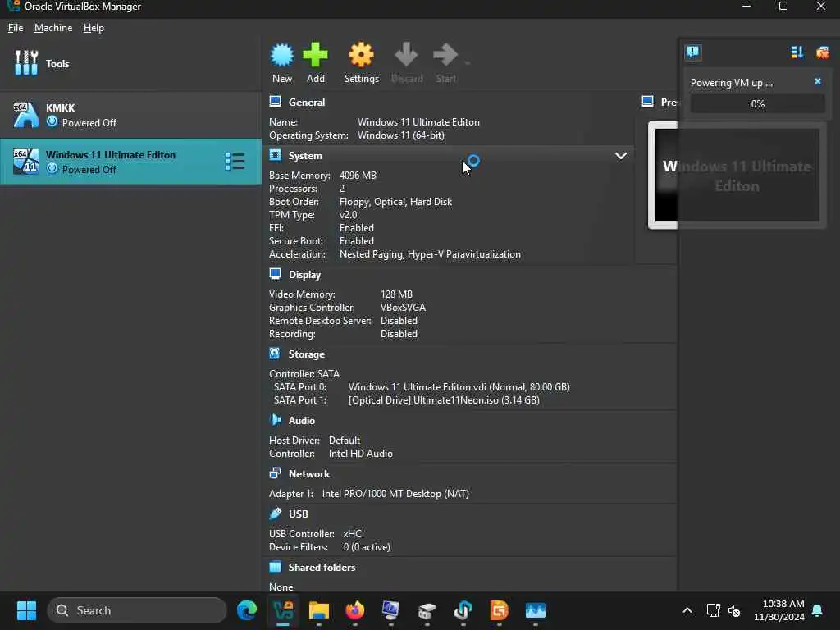Open Microsoft Edge from taskbar
This screenshot has height=630, width=840.
(247, 610)
